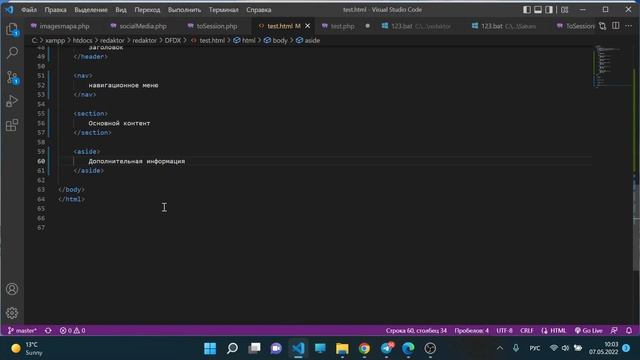
Task: Open Run and Debug view
Action: (12, 101)
